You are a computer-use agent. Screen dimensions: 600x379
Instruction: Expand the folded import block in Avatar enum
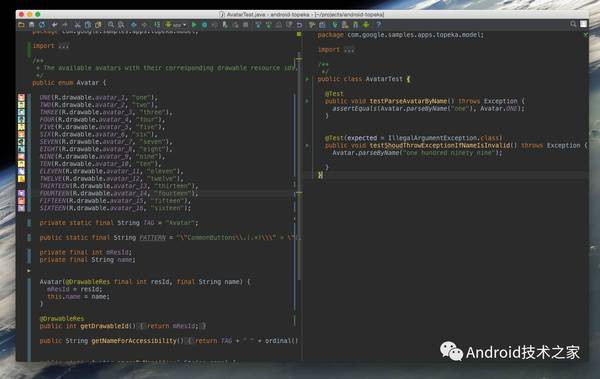[63, 46]
